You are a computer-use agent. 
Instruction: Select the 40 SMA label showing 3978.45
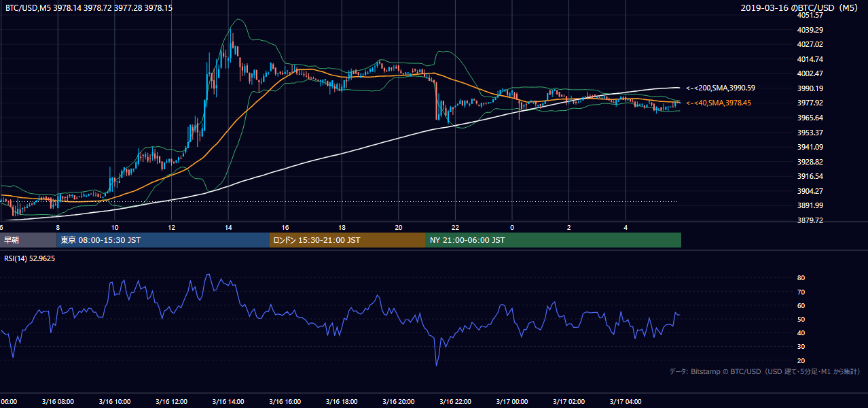720,103
